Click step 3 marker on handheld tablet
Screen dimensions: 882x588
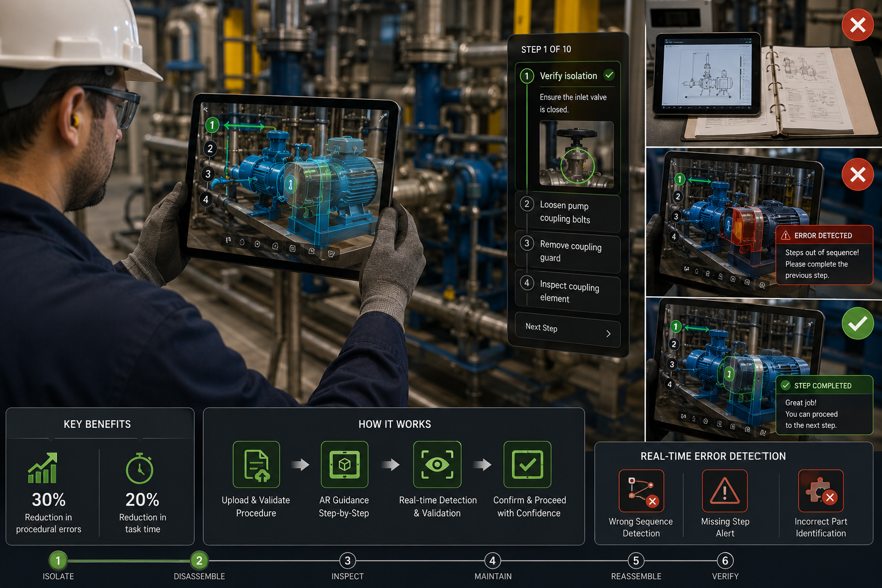(208, 173)
